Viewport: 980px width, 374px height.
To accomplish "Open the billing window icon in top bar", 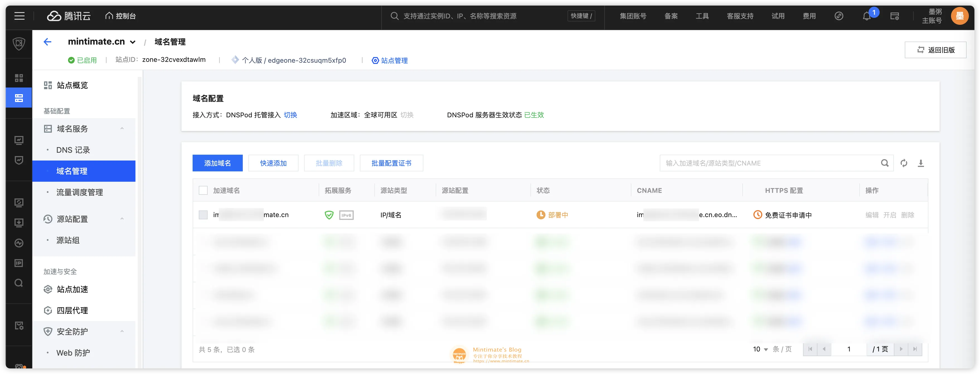I will tap(894, 16).
